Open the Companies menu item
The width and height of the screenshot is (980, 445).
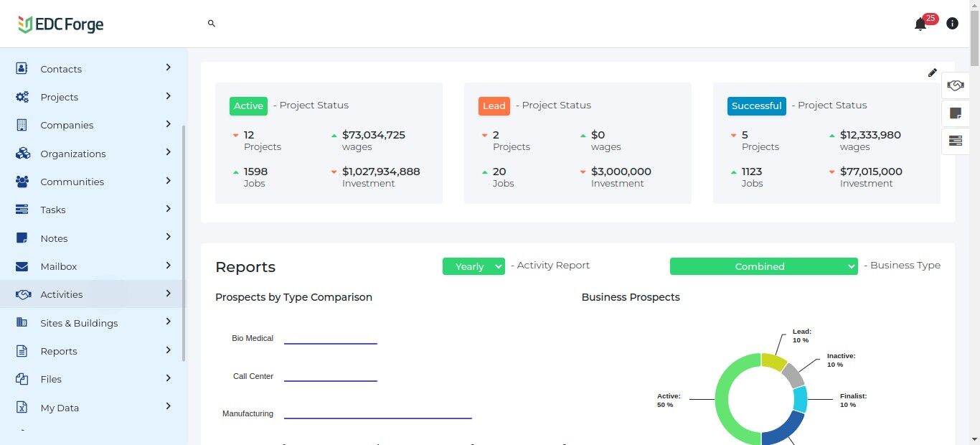67,125
